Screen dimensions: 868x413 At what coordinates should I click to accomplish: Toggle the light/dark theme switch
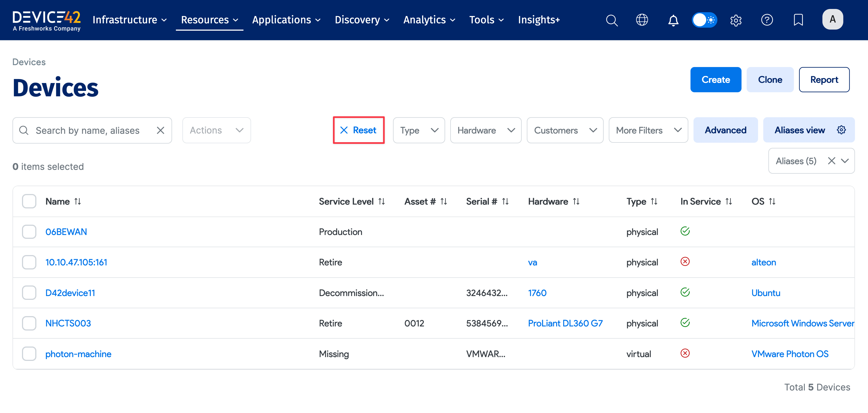click(x=704, y=20)
